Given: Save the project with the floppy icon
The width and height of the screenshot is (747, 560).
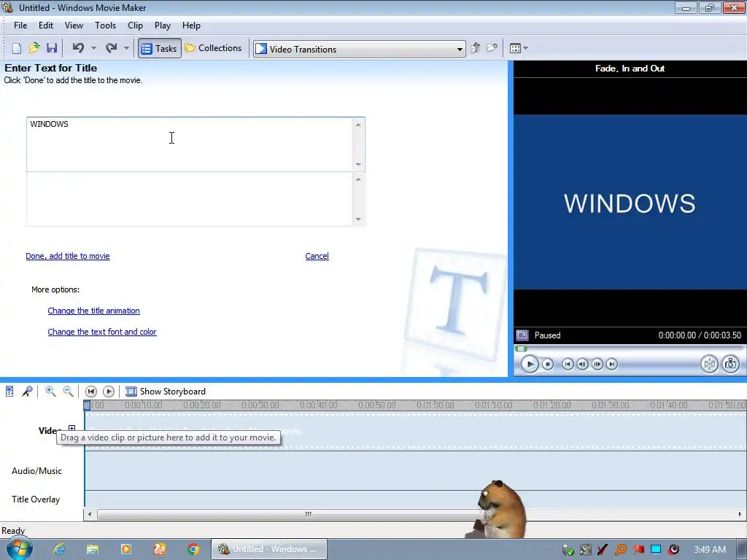Looking at the screenshot, I should pyautogui.click(x=52, y=48).
